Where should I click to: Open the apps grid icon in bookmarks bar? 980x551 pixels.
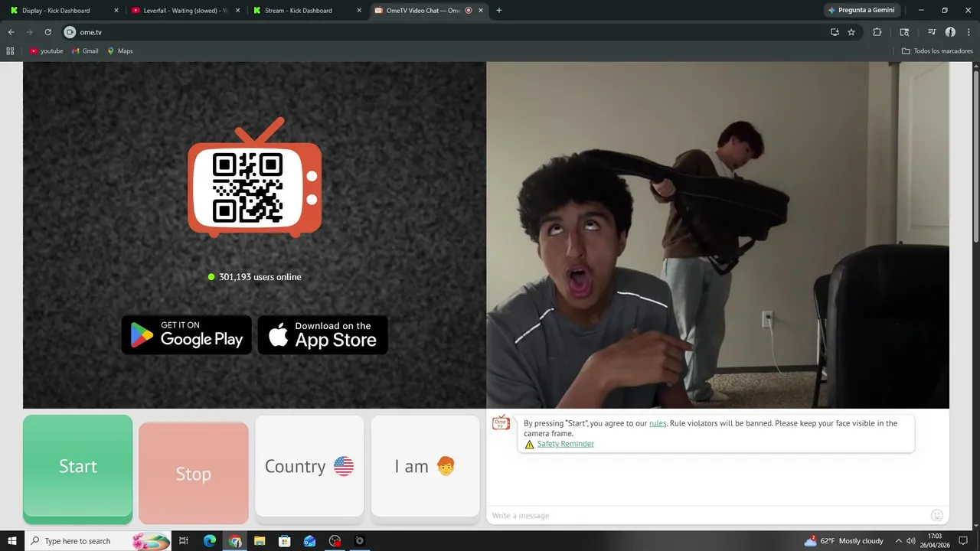(x=10, y=51)
